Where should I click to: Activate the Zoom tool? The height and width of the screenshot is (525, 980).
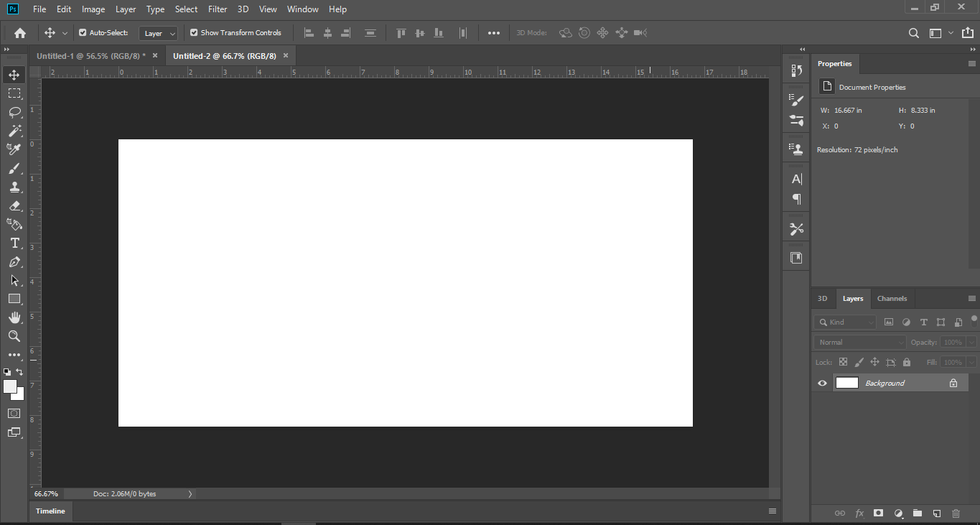pos(14,336)
